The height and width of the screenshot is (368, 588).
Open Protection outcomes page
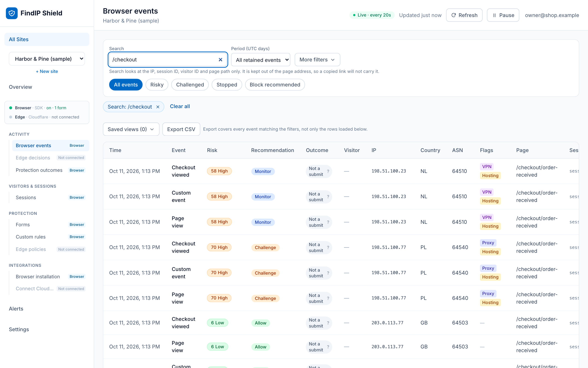pos(51,170)
